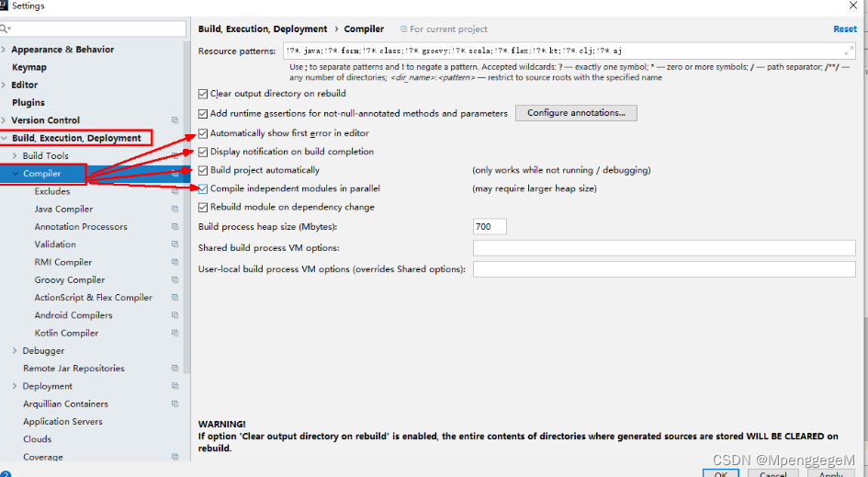Toggle Display notification on build completion
The image size is (868, 477).
[x=203, y=152]
